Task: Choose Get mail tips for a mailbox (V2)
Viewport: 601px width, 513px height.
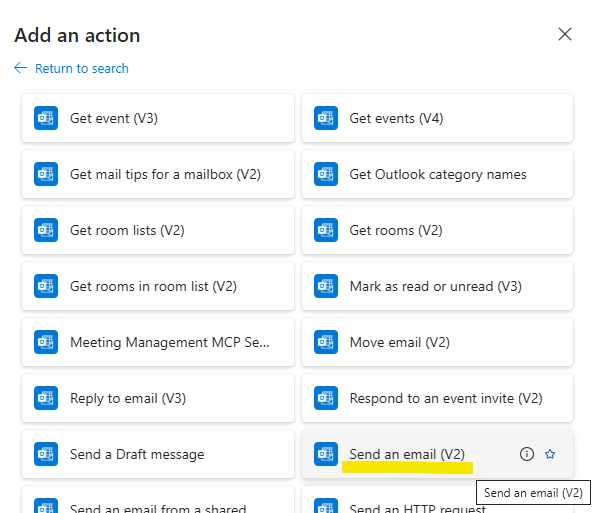Action: click(x=165, y=174)
